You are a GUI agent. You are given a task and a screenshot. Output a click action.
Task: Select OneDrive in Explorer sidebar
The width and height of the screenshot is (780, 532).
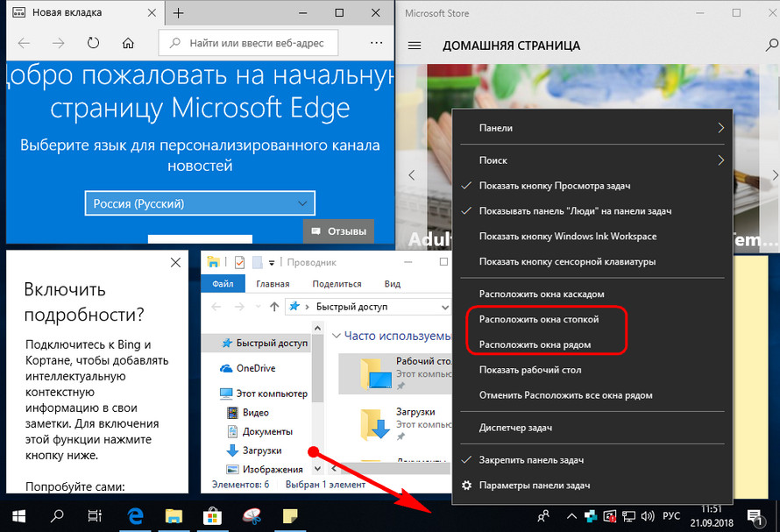click(x=256, y=368)
